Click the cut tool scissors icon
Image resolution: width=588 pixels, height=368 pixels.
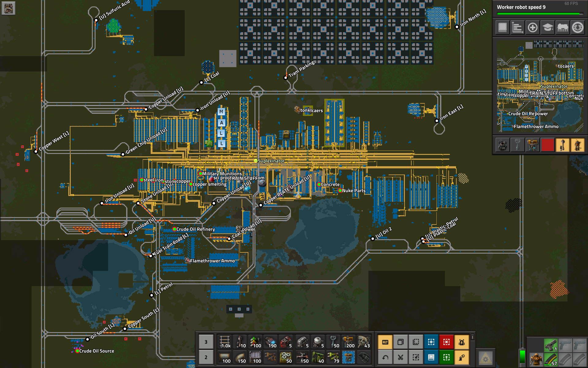coord(400,357)
